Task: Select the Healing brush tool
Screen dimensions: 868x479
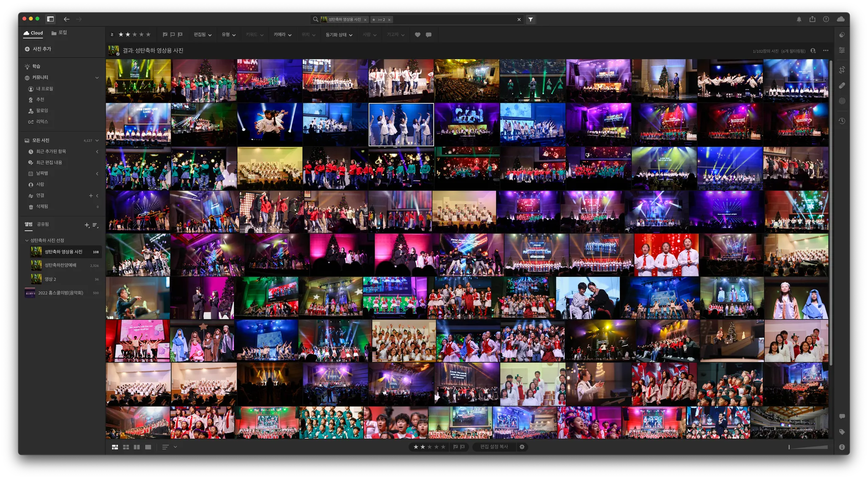Action: coord(842,86)
